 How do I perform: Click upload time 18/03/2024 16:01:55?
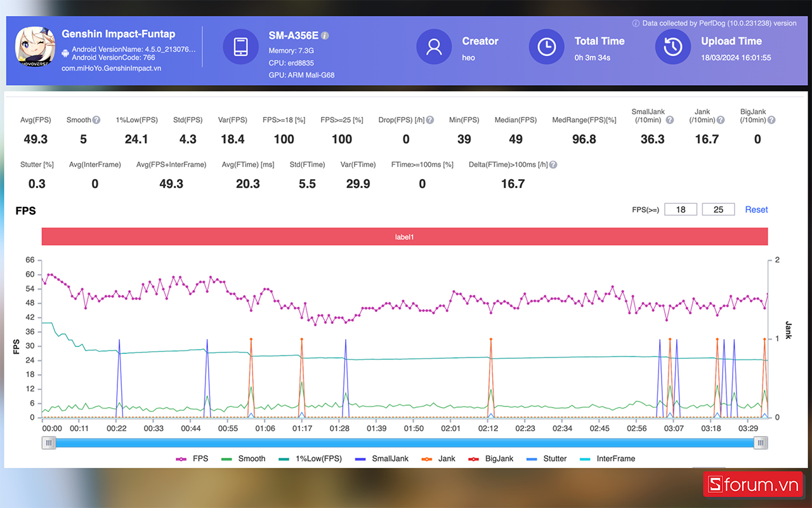point(736,58)
